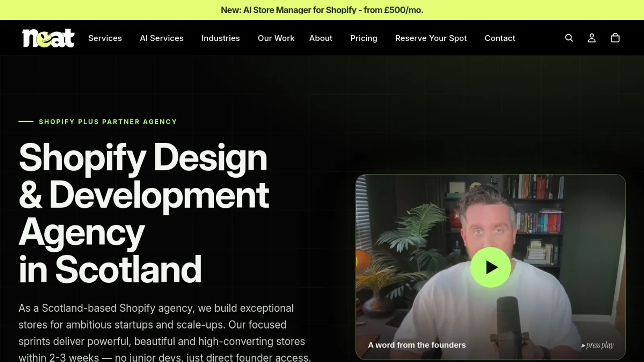The height and width of the screenshot is (362, 644).
Task: Open the account login icon
Action: click(592, 38)
